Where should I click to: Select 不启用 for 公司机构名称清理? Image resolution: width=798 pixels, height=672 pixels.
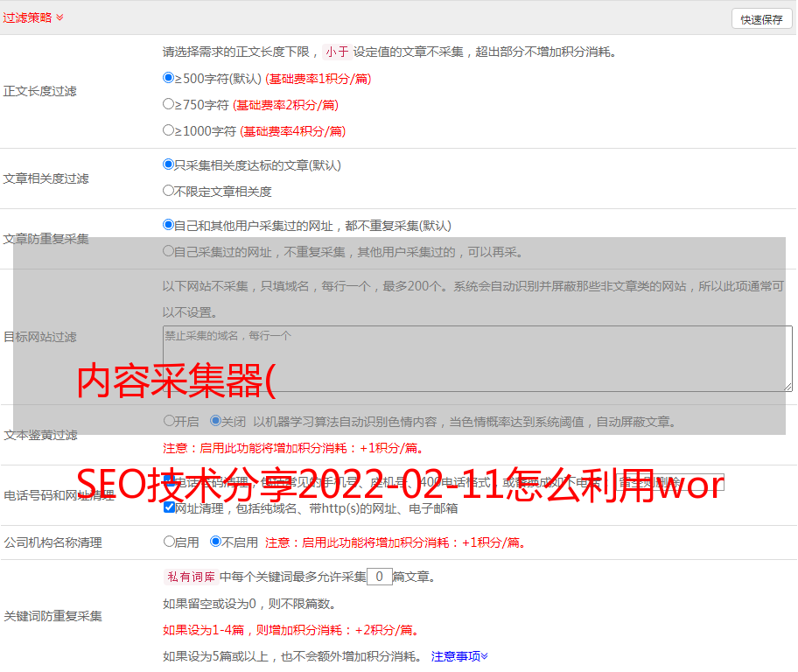point(215,542)
